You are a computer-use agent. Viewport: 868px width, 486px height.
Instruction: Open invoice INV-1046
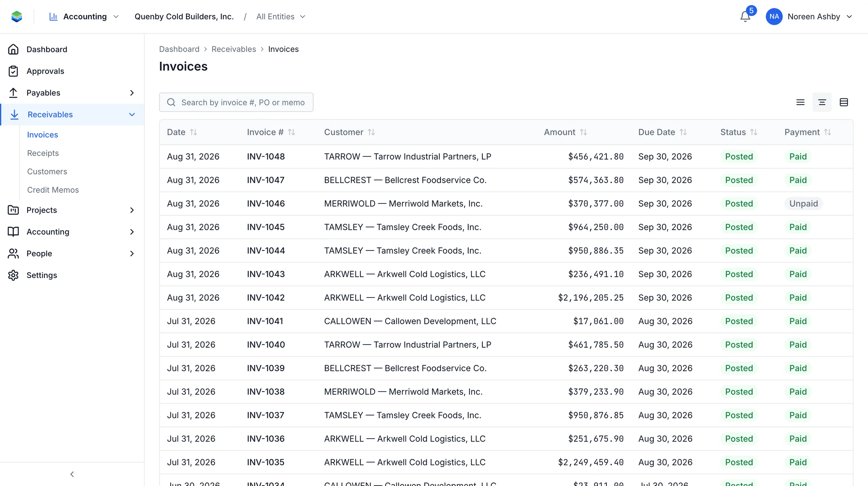click(266, 203)
